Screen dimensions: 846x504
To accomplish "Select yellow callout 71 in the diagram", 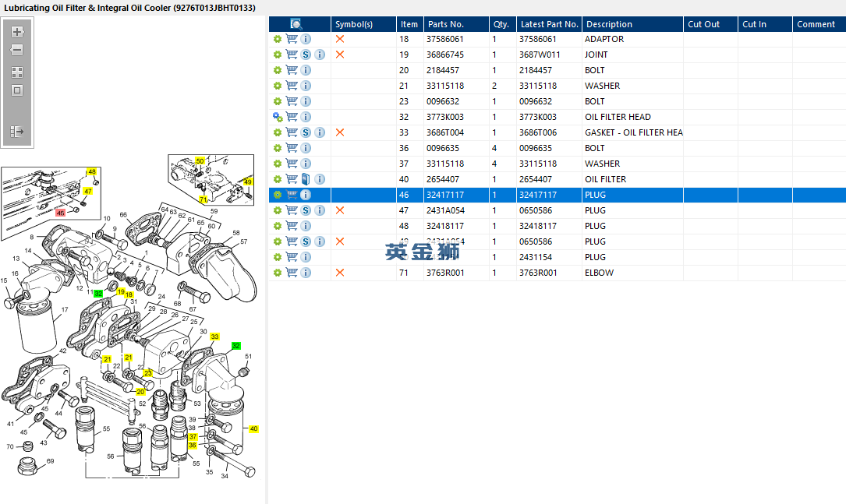I will click(203, 199).
